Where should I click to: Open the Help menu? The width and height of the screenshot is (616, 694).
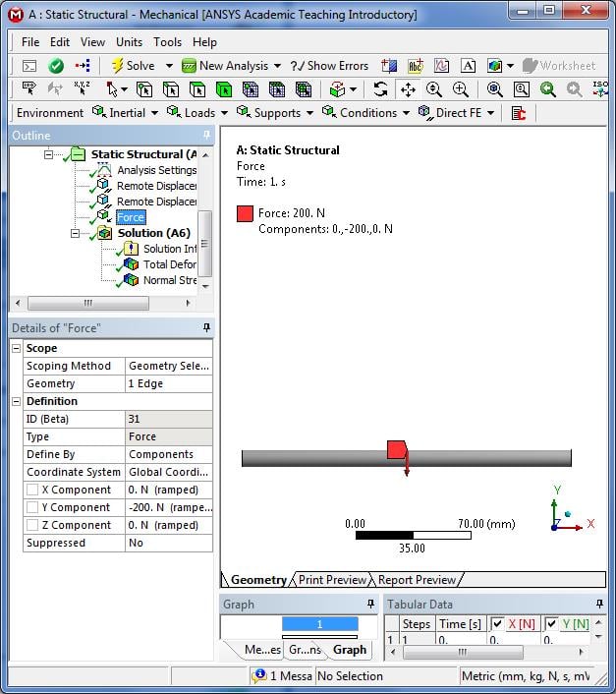coord(204,42)
